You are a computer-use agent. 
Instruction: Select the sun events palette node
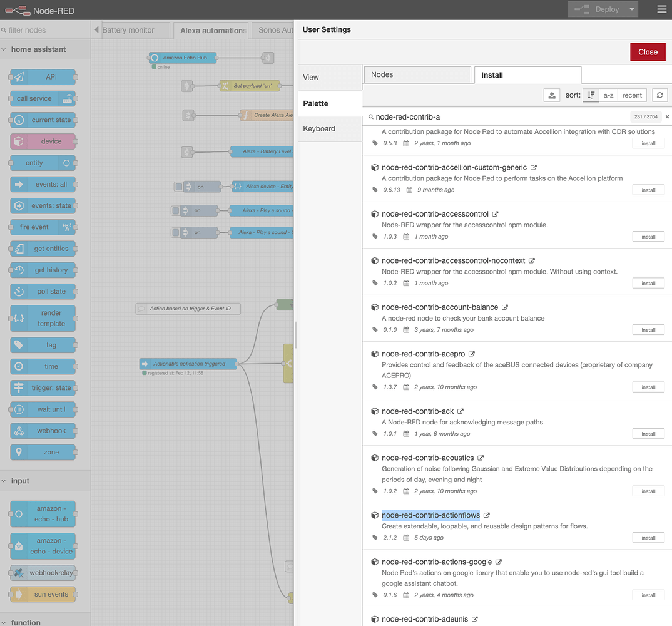coord(43,594)
